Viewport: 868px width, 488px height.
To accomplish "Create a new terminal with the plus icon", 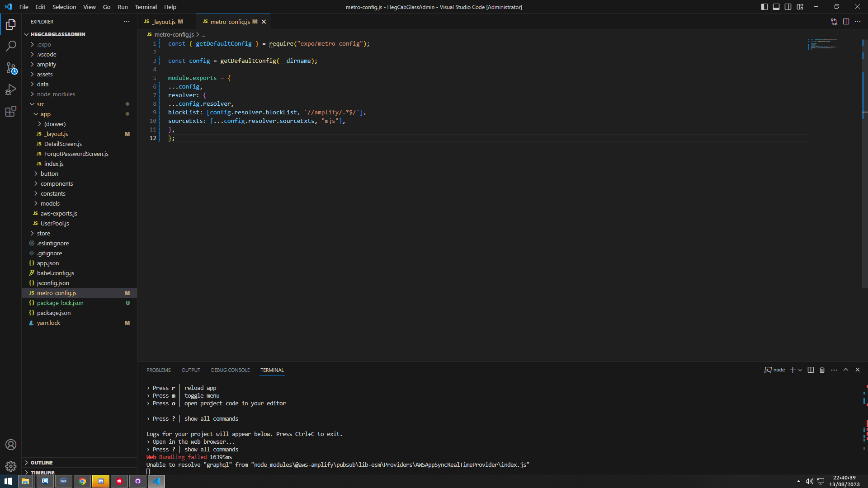I will pyautogui.click(x=792, y=370).
